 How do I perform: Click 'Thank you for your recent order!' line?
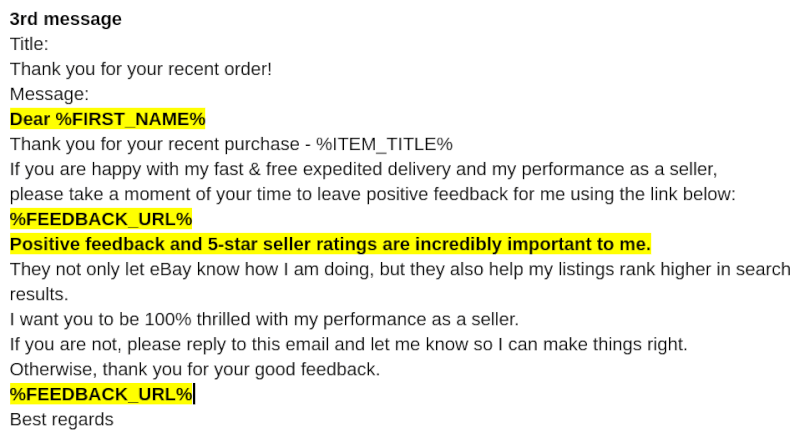141,69
